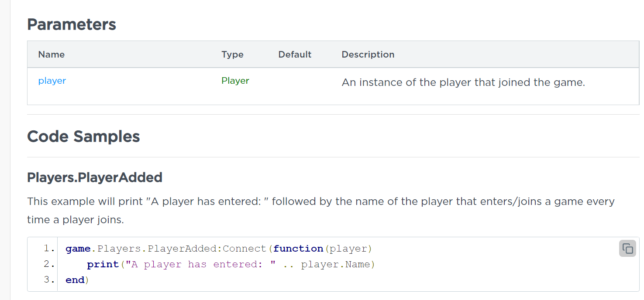This screenshot has width=644, height=300.
Task: Click the Parameters section heading
Action: tap(72, 24)
